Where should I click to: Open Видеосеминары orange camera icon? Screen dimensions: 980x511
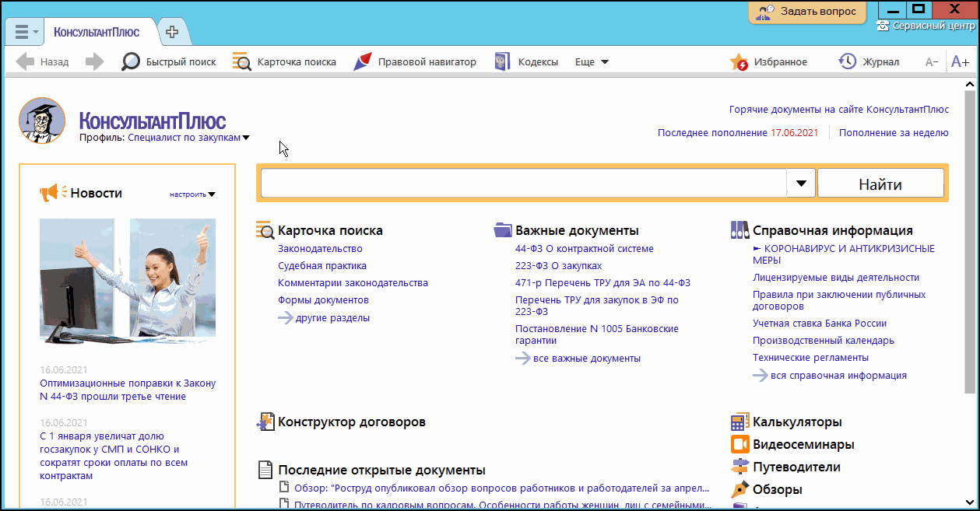point(739,445)
